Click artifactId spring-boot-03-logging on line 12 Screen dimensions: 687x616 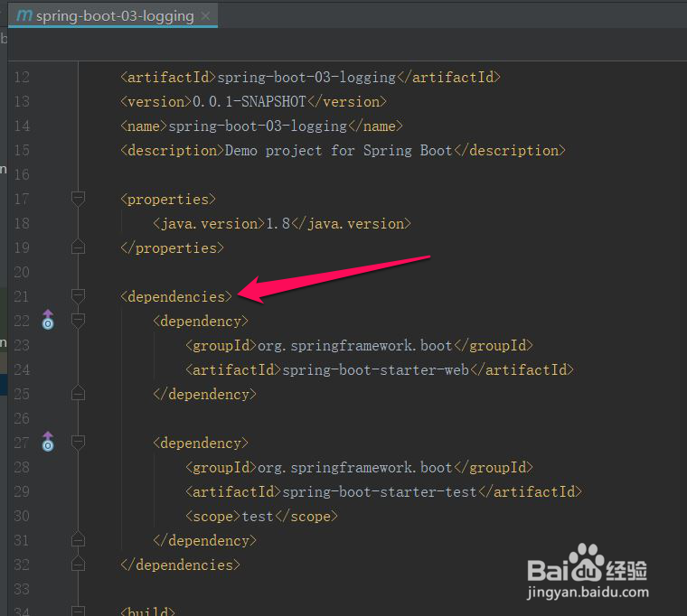click(x=311, y=77)
